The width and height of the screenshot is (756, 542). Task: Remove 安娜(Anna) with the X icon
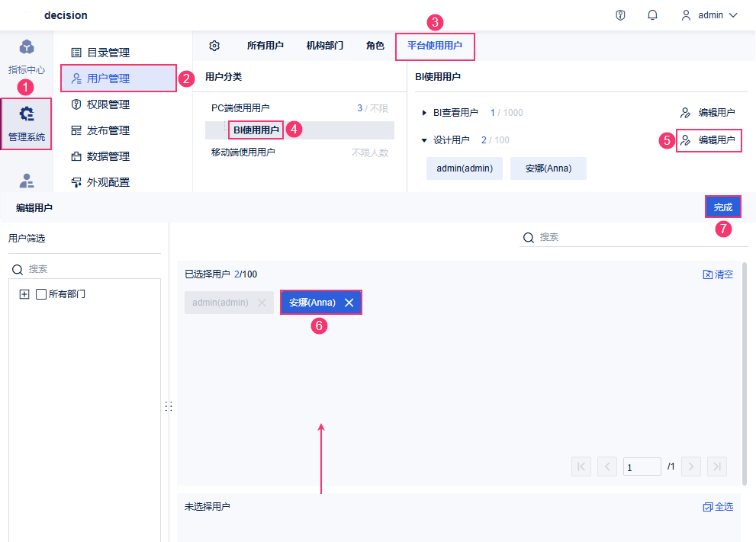tap(349, 303)
